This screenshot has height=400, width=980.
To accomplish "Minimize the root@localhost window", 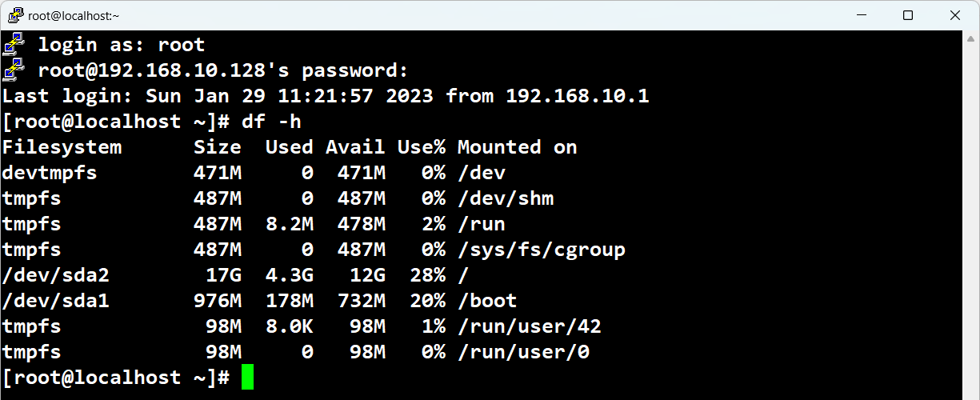I will pyautogui.click(x=860, y=15).
